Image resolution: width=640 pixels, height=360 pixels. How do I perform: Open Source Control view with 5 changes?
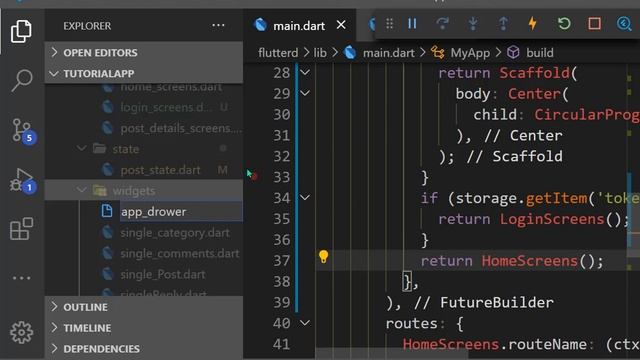[23, 131]
